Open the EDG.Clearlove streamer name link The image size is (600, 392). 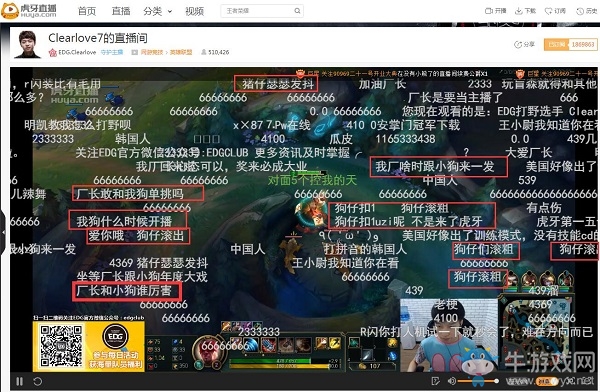[77, 52]
